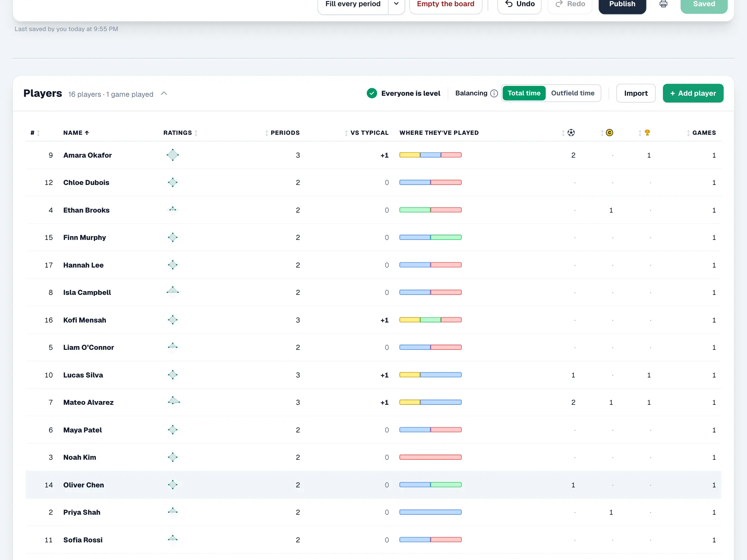747x560 pixels.
Task: Select the Hannah Lee player name
Action: (x=83, y=265)
